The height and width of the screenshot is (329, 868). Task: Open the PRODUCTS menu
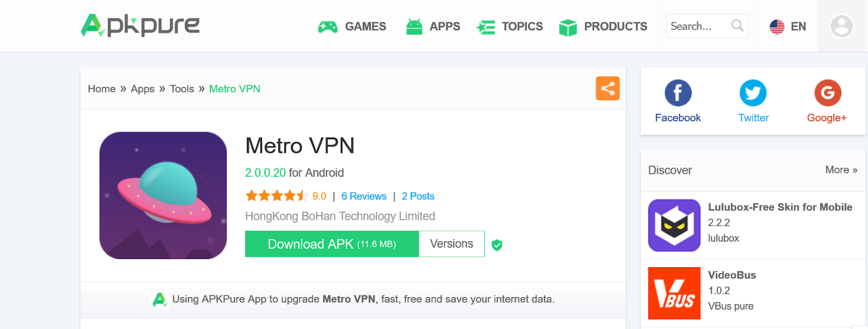603,27
